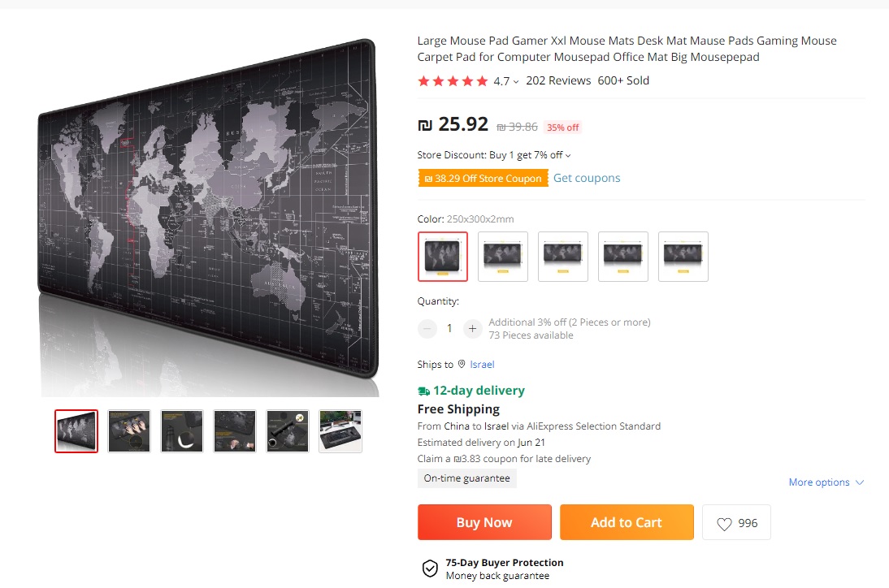Screen dimensions: 889x588
Task: Click the five red rating stars
Action: coord(453,81)
